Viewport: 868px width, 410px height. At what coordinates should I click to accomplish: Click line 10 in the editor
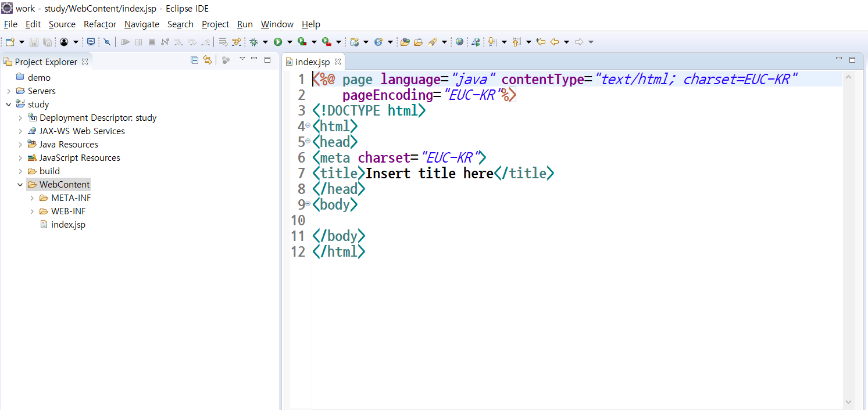[x=576, y=220]
